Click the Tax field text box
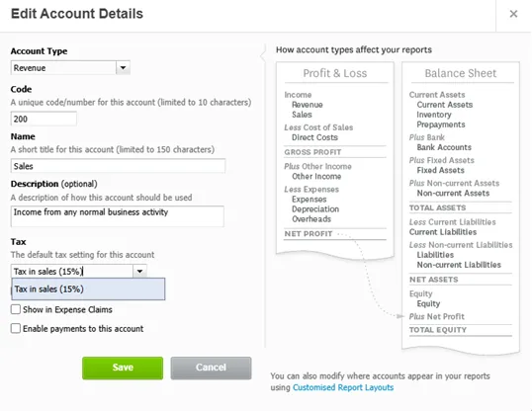This screenshot has height=411, width=532. 72,272
